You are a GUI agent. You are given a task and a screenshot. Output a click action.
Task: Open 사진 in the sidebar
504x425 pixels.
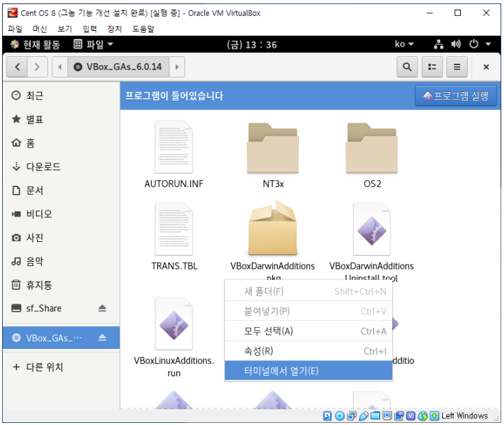(61, 237)
